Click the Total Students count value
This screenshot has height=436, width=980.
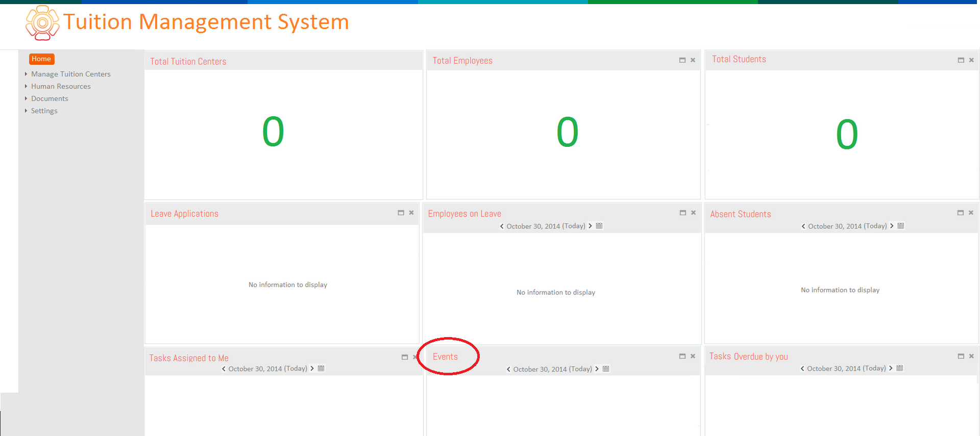point(847,135)
